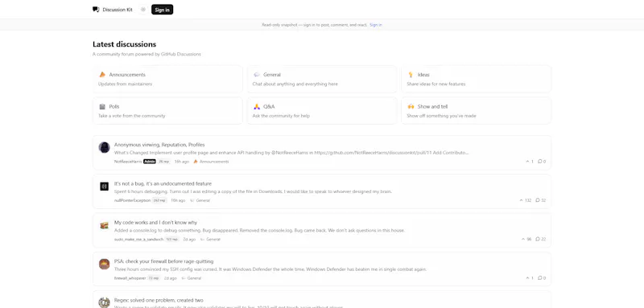This screenshot has height=308, width=644.
Task: Click the rep badge of sudo_make_me_a_sandwich
Action: 171,239
